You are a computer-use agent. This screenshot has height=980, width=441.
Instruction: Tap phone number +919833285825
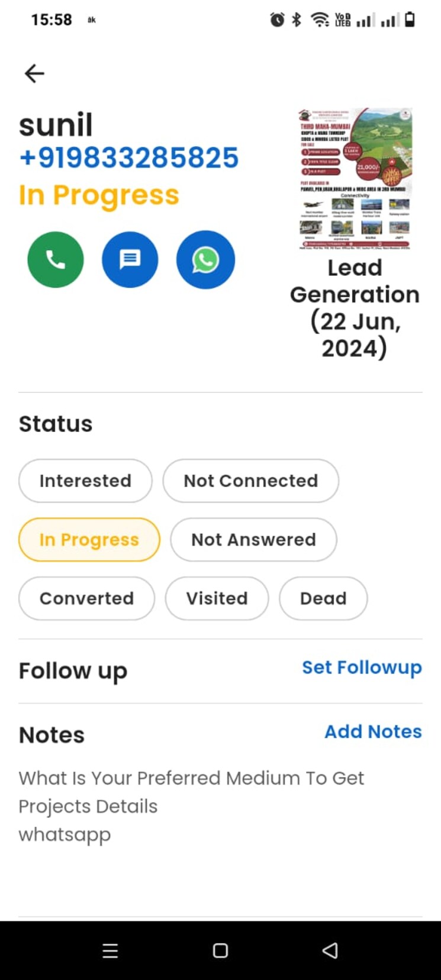click(x=129, y=158)
